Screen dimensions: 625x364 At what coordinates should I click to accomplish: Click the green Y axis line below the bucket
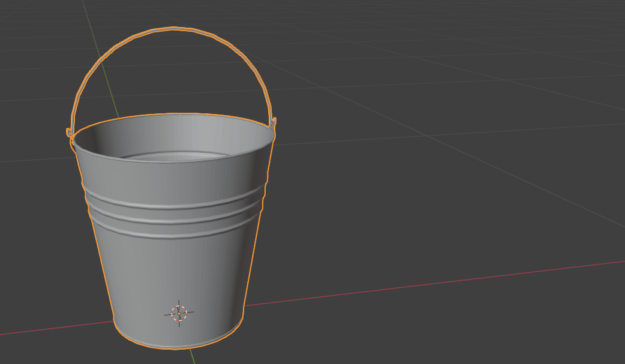point(193,356)
